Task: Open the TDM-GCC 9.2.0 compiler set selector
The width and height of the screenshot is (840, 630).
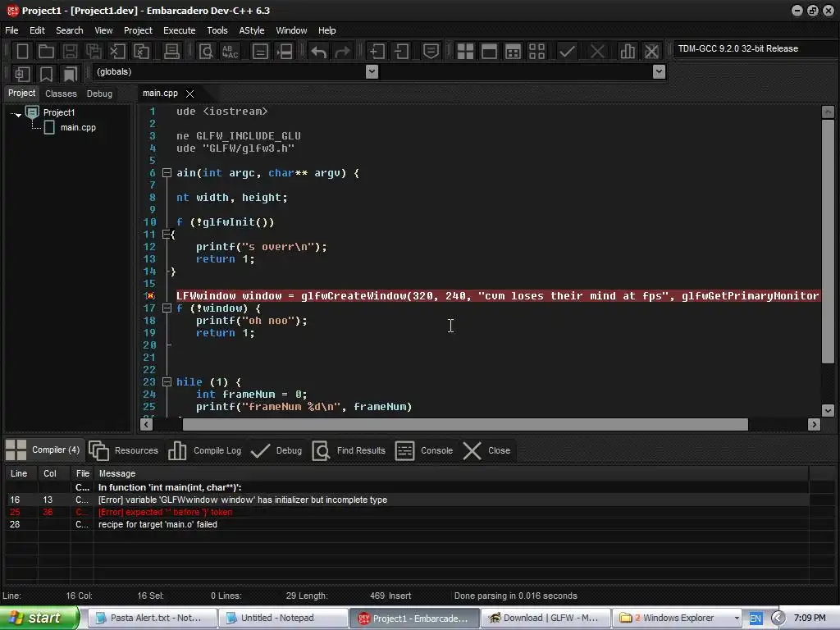Action: (755, 48)
